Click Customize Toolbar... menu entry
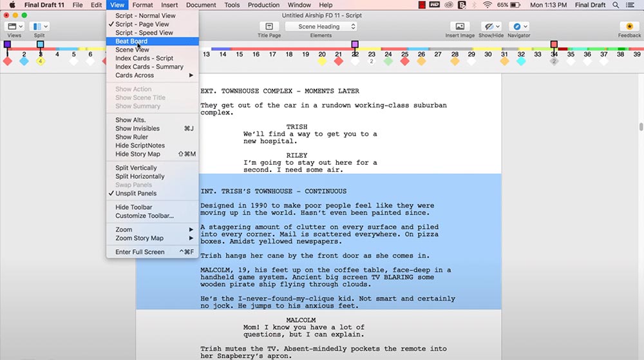 point(144,216)
